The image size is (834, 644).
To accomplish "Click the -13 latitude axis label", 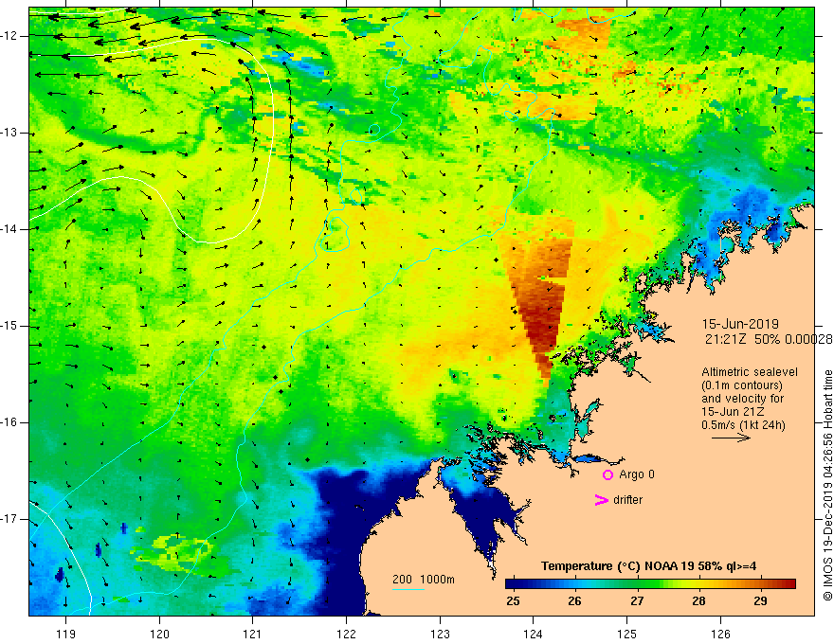I will tap(9, 133).
